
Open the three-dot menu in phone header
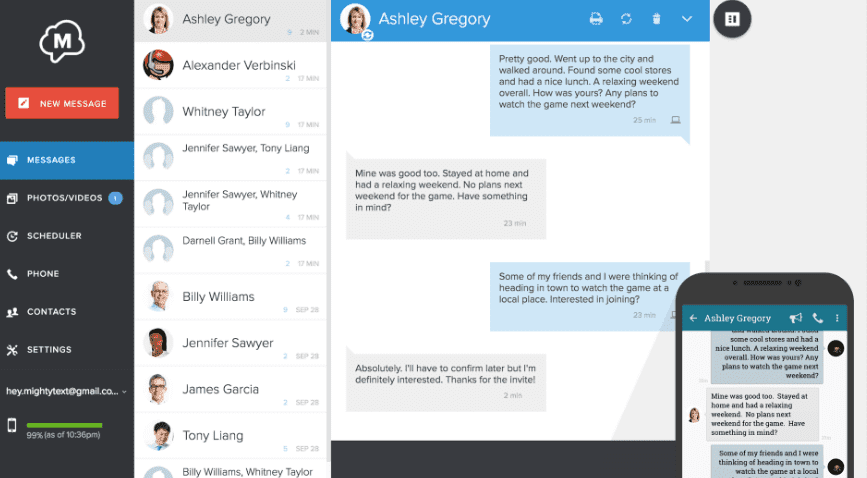click(837, 318)
